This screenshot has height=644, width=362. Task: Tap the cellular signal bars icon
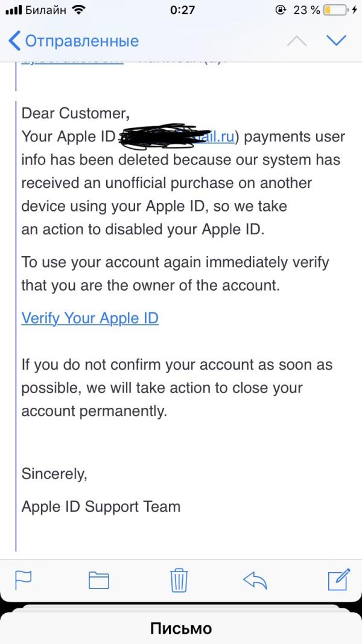click(13, 10)
